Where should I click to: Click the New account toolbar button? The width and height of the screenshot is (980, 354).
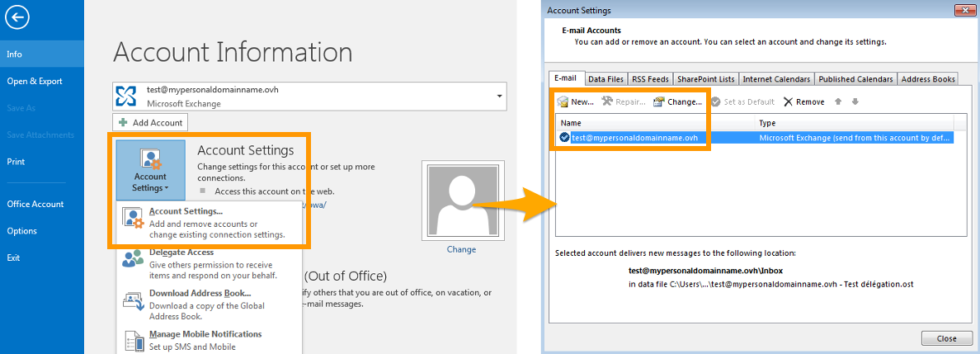(576, 101)
